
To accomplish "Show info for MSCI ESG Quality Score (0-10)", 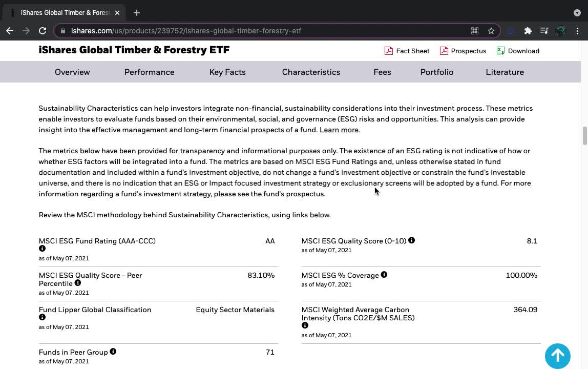I will 411,240.
